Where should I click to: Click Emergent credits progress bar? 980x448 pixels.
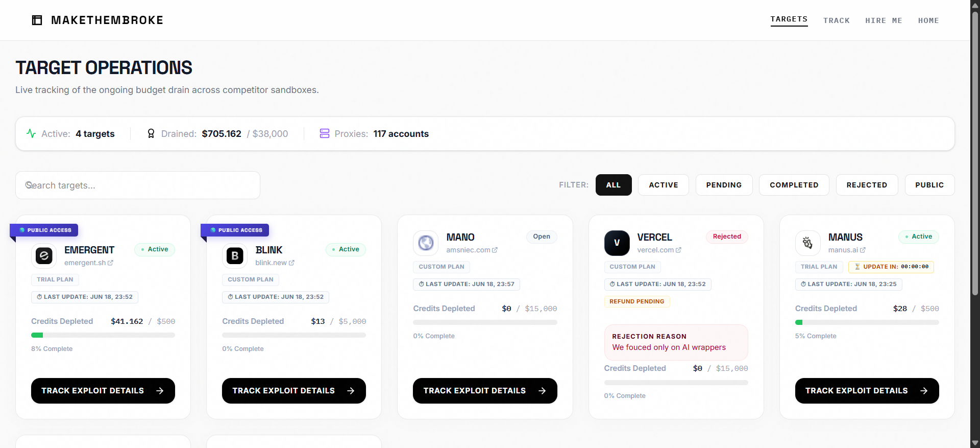pyautogui.click(x=103, y=335)
